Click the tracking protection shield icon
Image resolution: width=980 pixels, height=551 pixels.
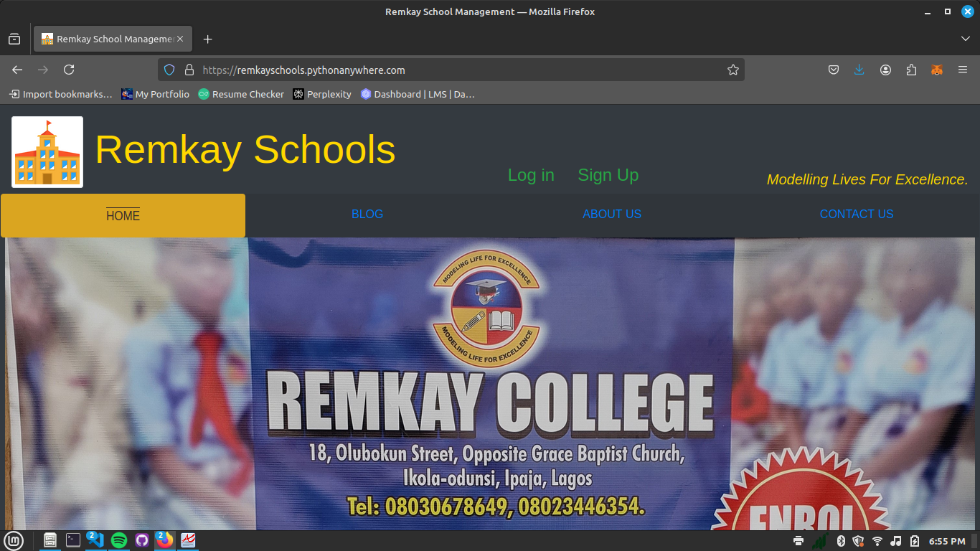169,70
